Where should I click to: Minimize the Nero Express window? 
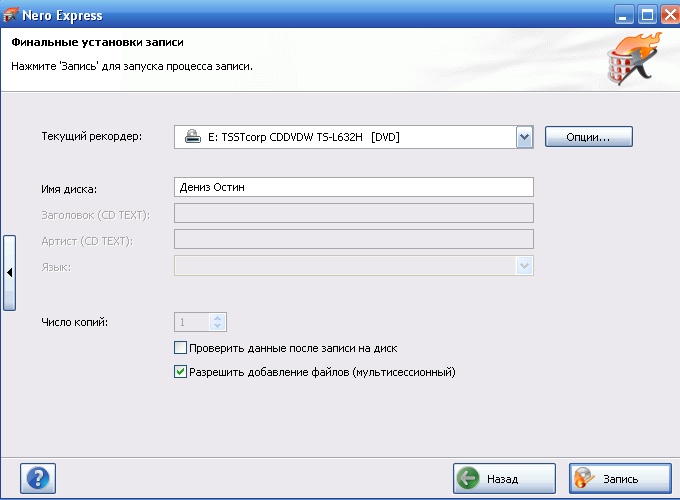[x=624, y=16]
